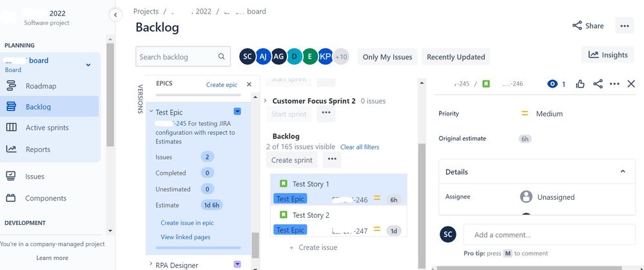Screen dimensions: 644x270
Task: Expand the RPA Designer epic
Action: tap(151, 264)
